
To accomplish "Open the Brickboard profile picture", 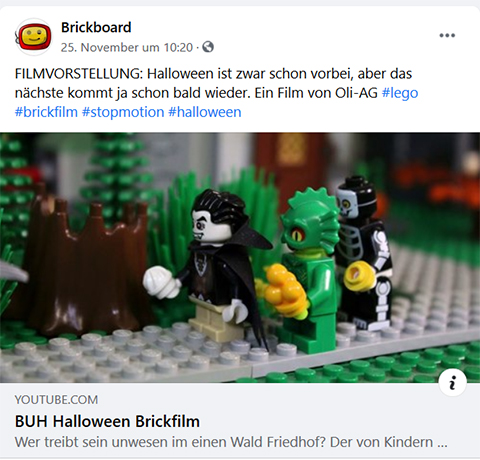I will click(x=34, y=37).
